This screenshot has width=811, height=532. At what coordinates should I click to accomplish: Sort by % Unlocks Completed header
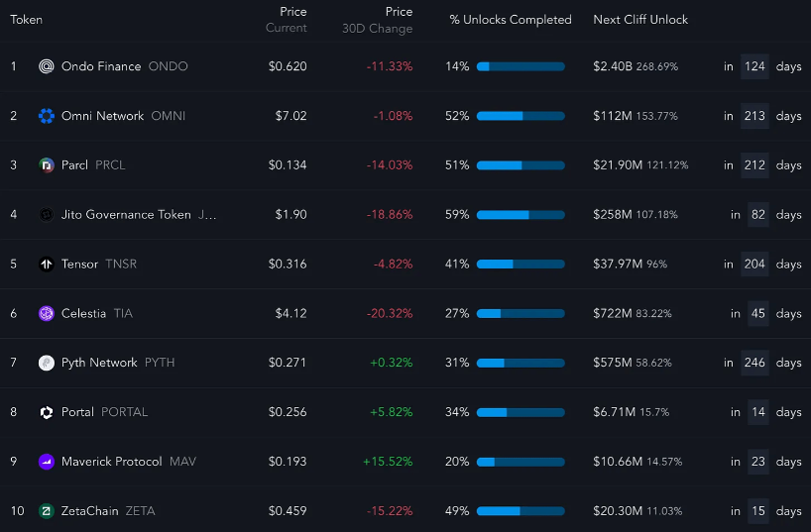coord(511,20)
